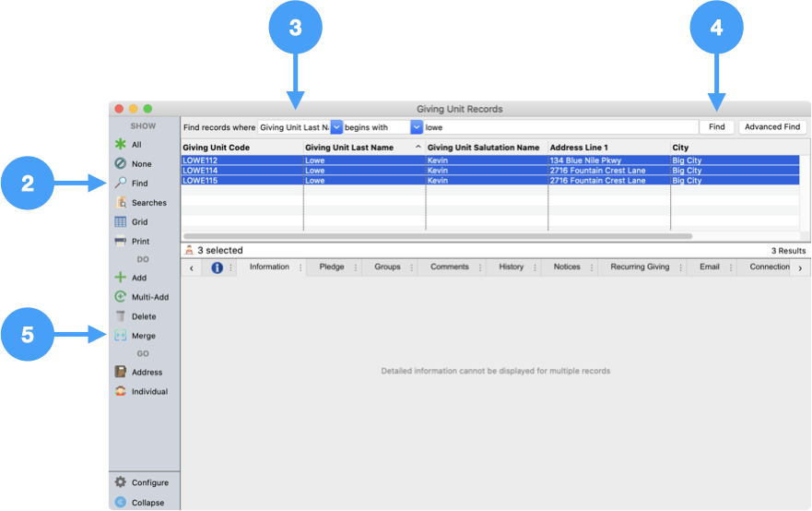
Task: Open Configure gear settings
Action: point(120,482)
